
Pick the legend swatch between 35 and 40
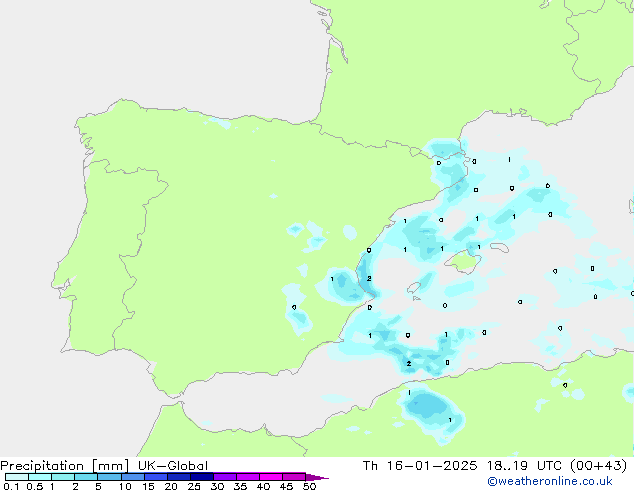click(248, 477)
